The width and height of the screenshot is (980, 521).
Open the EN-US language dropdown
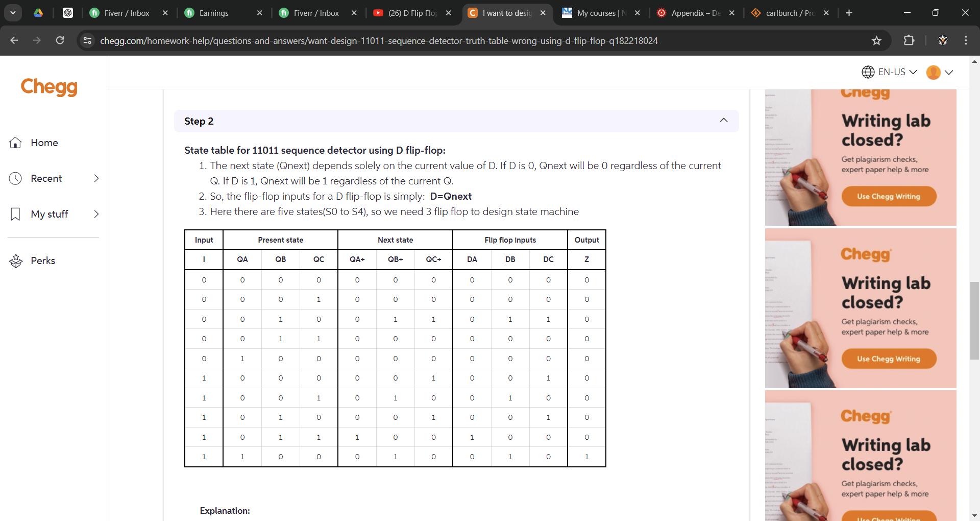(x=888, y=72)
